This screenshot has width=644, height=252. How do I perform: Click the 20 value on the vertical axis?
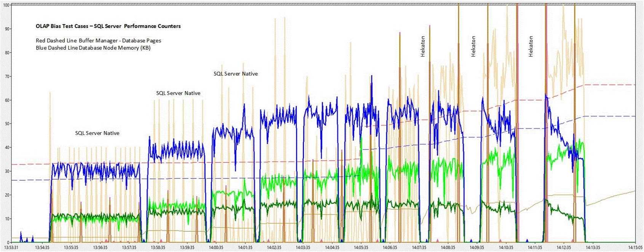click(7, 195)
